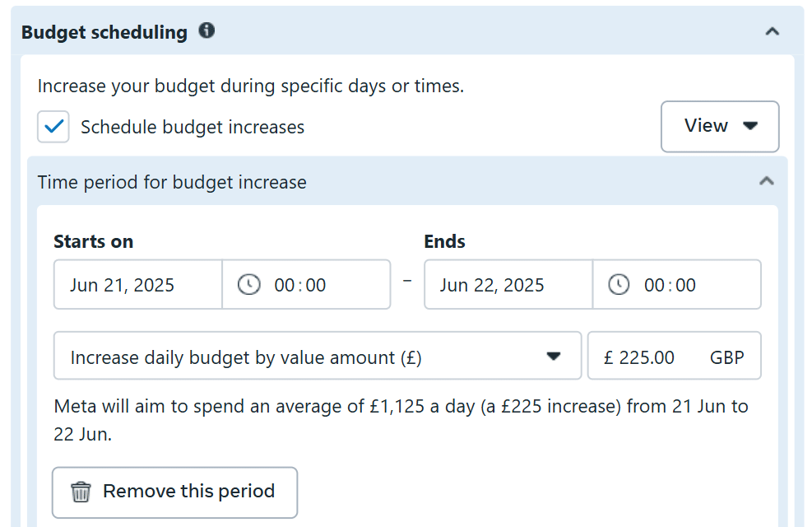Image resolution: width=812 pixels, height=527 pixels.
Task: Click the Remove this period button
Action: coord(174,492)
